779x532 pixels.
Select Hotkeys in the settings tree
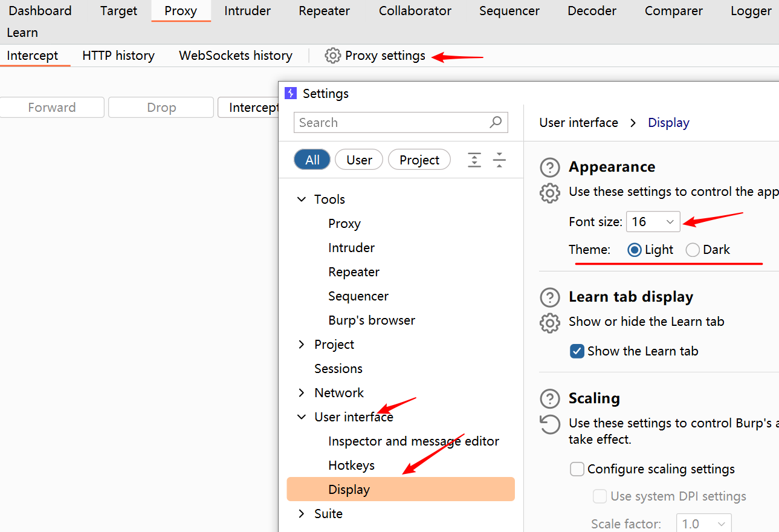click(351, 465)
